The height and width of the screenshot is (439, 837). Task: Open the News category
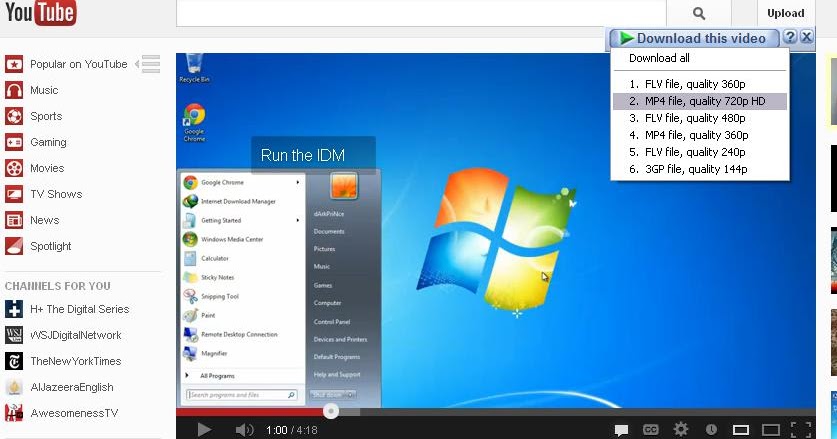tap(44, 220)
